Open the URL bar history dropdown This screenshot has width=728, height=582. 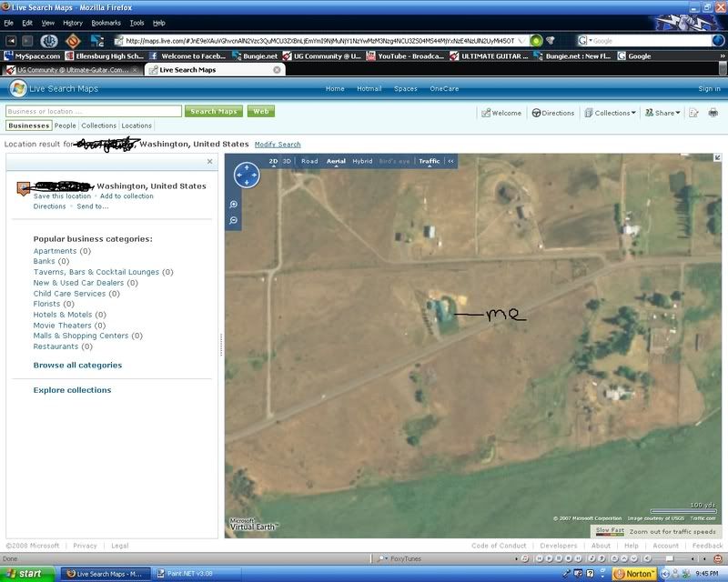tap(521, 41)
